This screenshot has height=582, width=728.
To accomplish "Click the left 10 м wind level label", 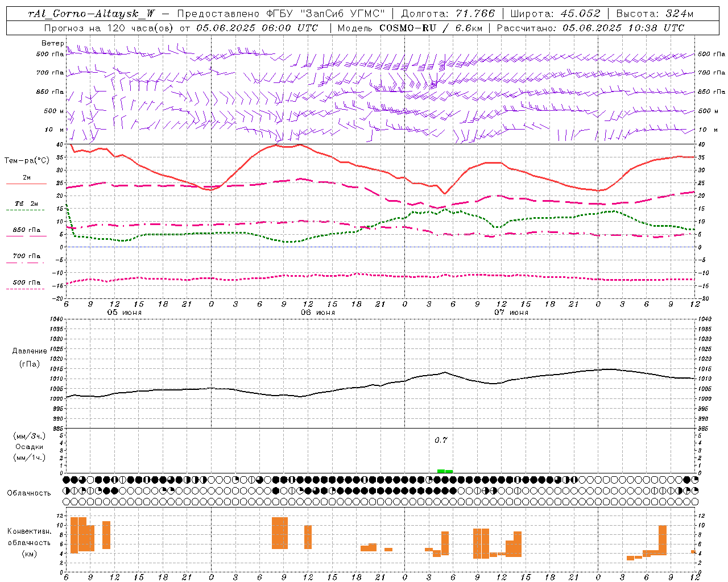I will (x=54, y=130).
